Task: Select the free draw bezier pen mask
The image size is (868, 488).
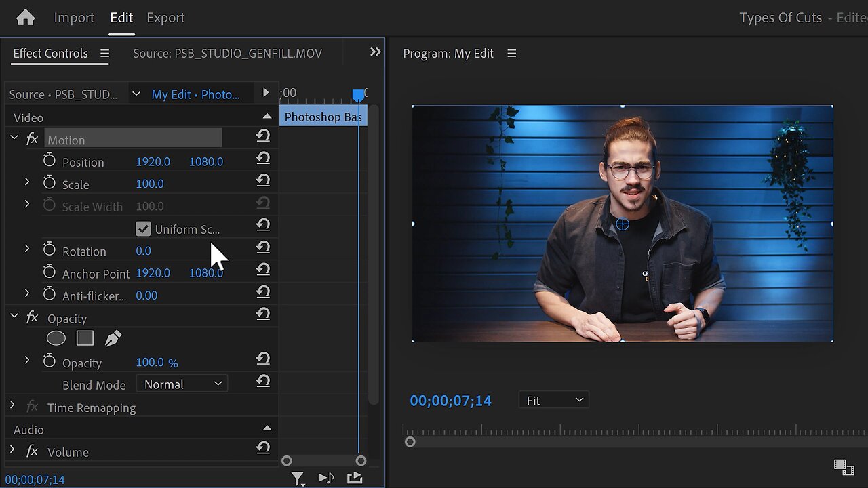Action: [113, 338]
